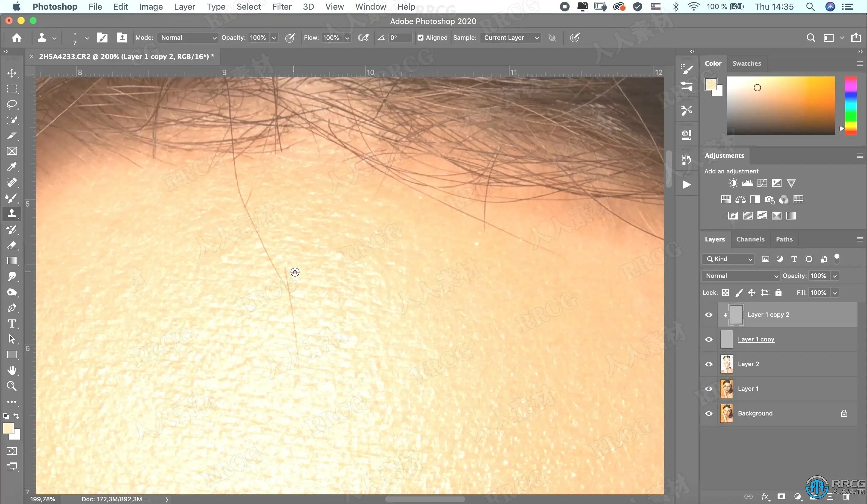This screenshot has width=867, height=504.
Task: Select the Lasso tool
Action: [x=12, y=104]
